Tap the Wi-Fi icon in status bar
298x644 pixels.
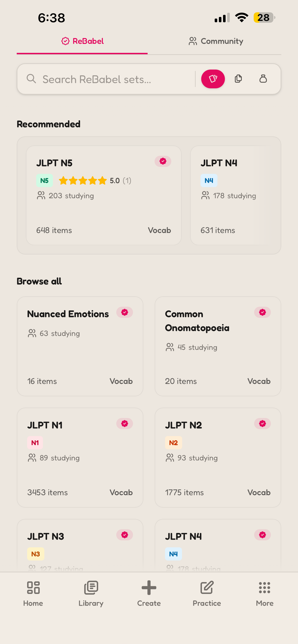[241, 17]
